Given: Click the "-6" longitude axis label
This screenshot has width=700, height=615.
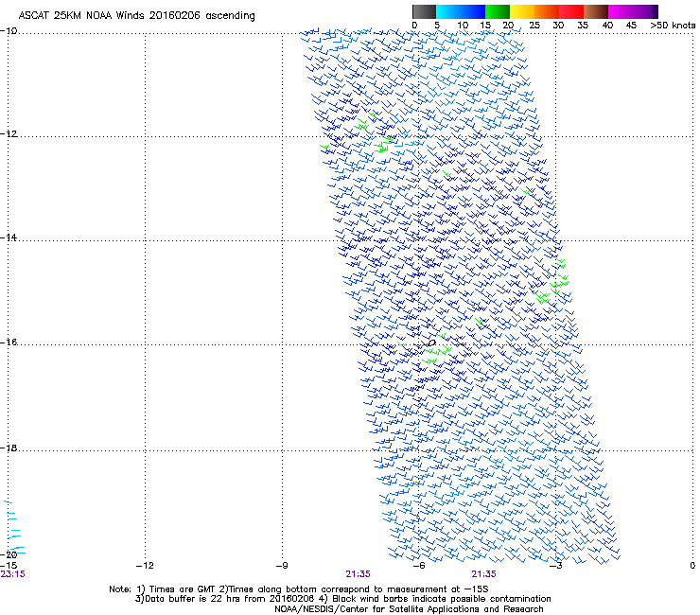Looking at the screenshot, I should (x=419, y=566).
